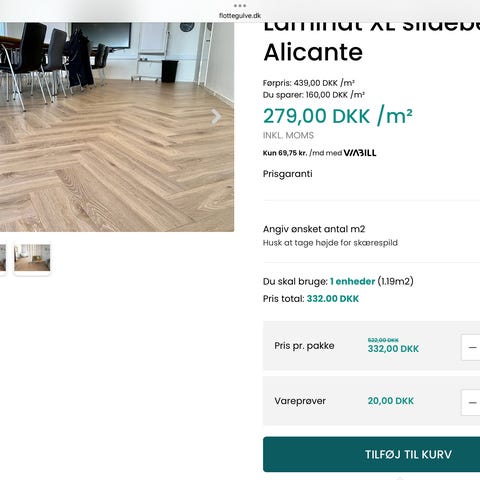The width and height of the screenshot is (480, 480).
Task: Add product with TILFØJ TIL KURV button
Action: [372, 454]
